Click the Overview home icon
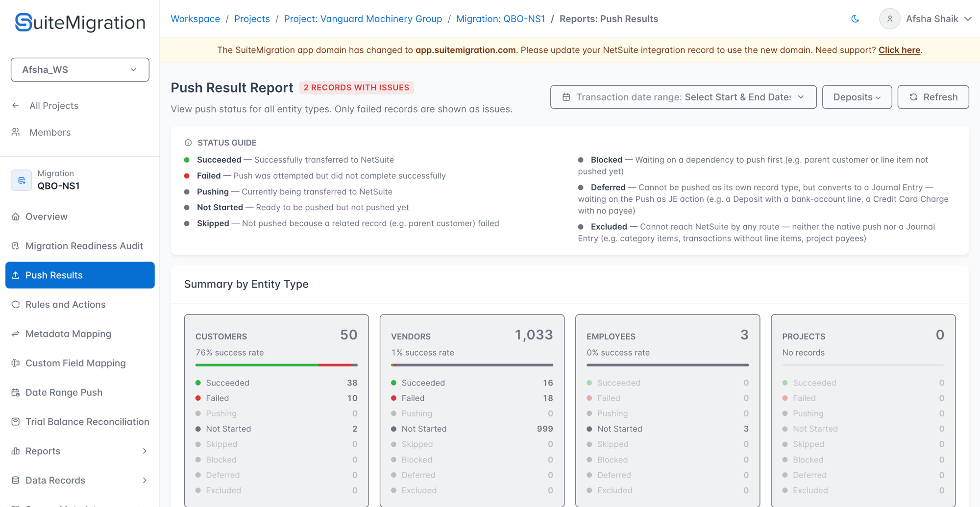This screenshot has width=980, height=507. point(16,217)
